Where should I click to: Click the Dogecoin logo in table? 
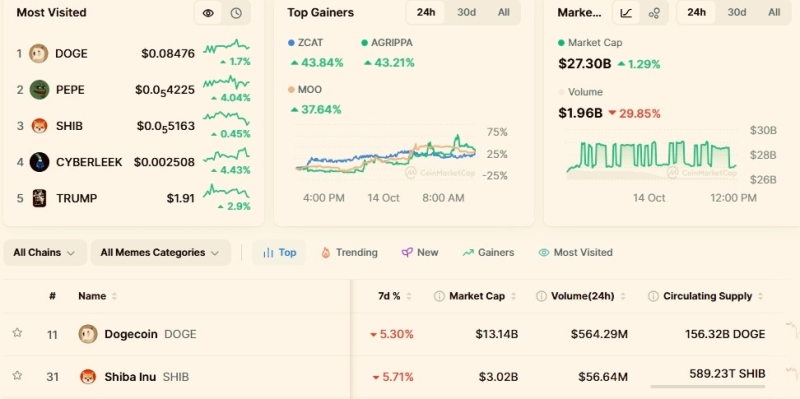click(x=88, y=334)
